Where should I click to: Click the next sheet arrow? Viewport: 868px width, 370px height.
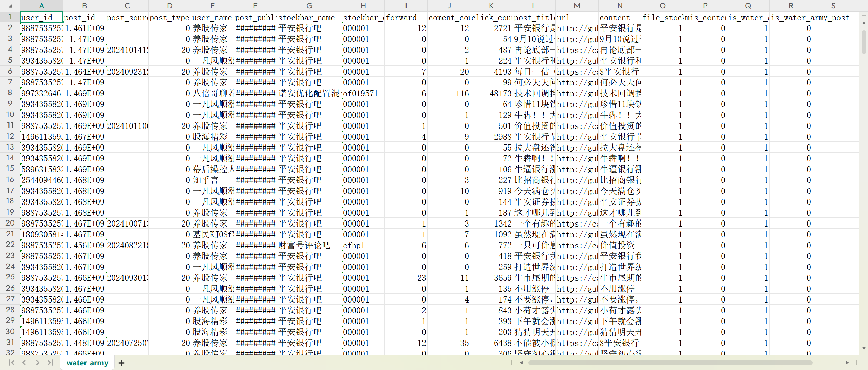[37, 363]
